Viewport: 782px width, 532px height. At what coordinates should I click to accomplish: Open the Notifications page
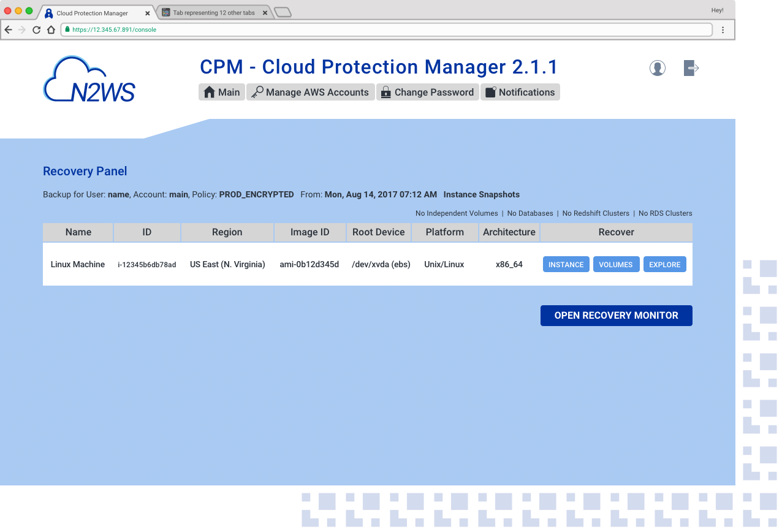coord(520,92)
